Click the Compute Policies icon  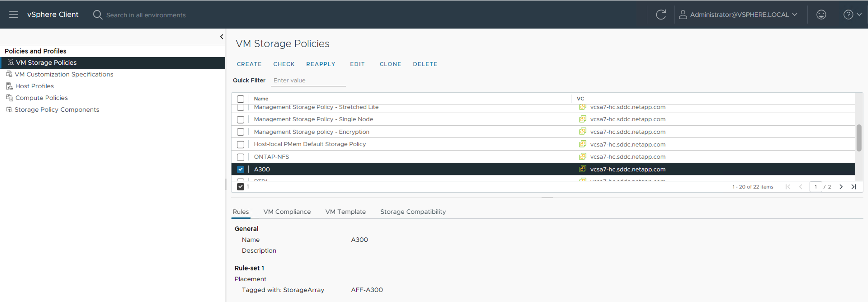[9, 97]
